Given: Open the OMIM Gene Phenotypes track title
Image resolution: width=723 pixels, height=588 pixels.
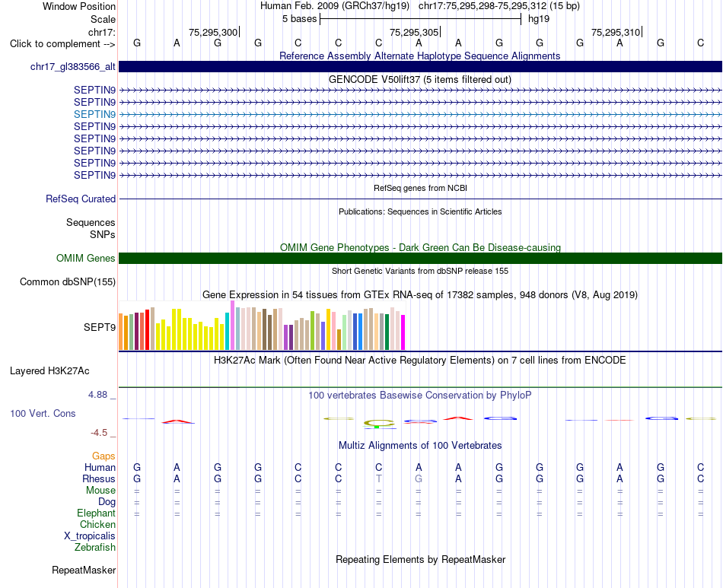Looking at the screenshot, I should (420, 247).
